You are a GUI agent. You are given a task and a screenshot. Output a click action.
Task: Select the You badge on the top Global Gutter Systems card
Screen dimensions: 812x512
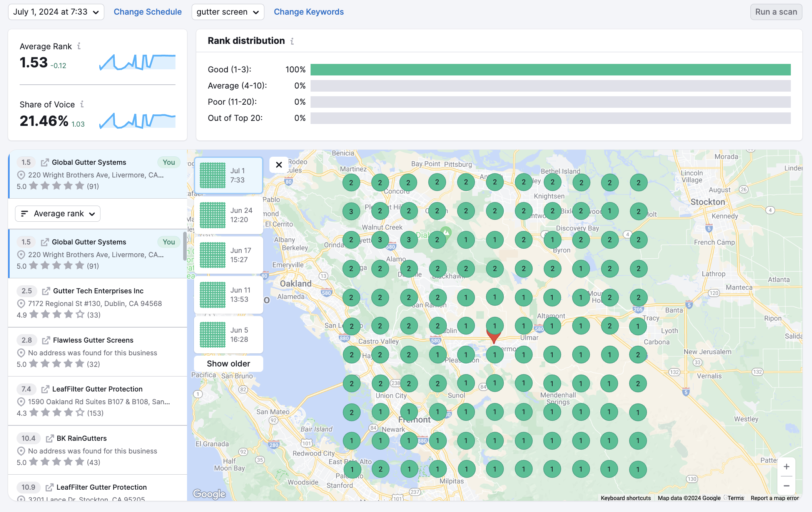pyautogui.click(x=169, y=162)
